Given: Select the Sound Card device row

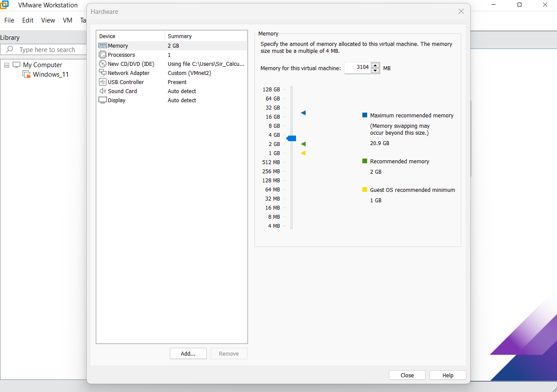Looking at the screenshot, I should 172,91.
